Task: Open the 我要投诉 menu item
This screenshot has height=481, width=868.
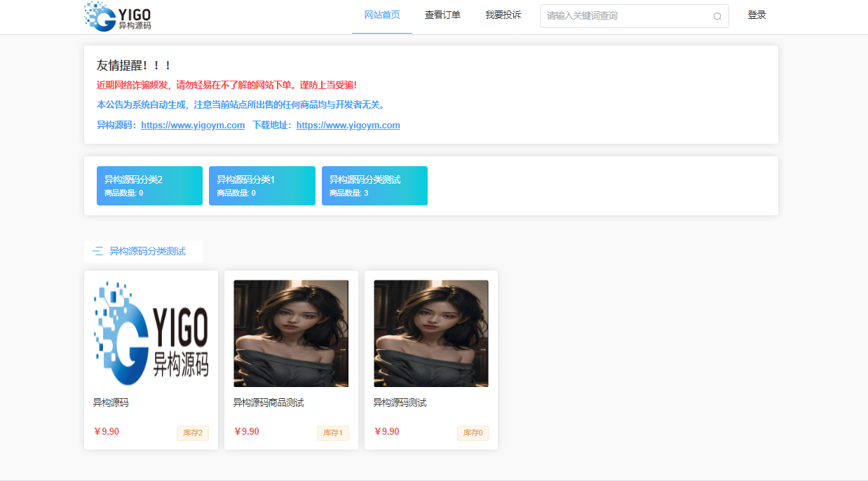Action: (x=502, y=14)
